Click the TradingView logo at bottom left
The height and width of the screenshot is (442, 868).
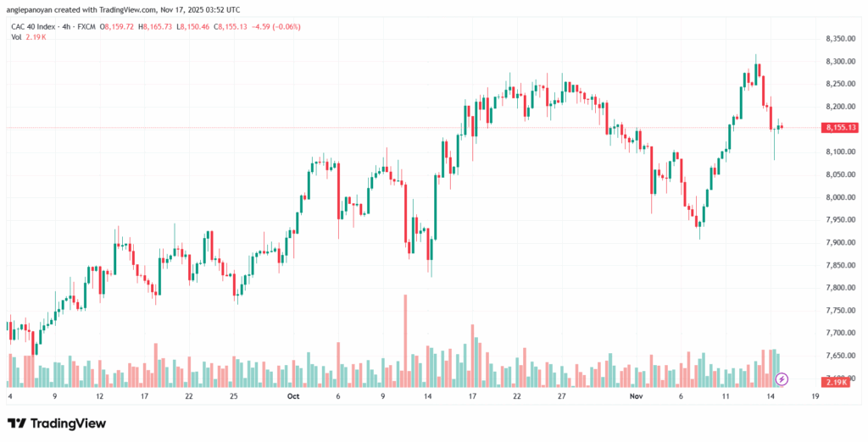point(57,423)
